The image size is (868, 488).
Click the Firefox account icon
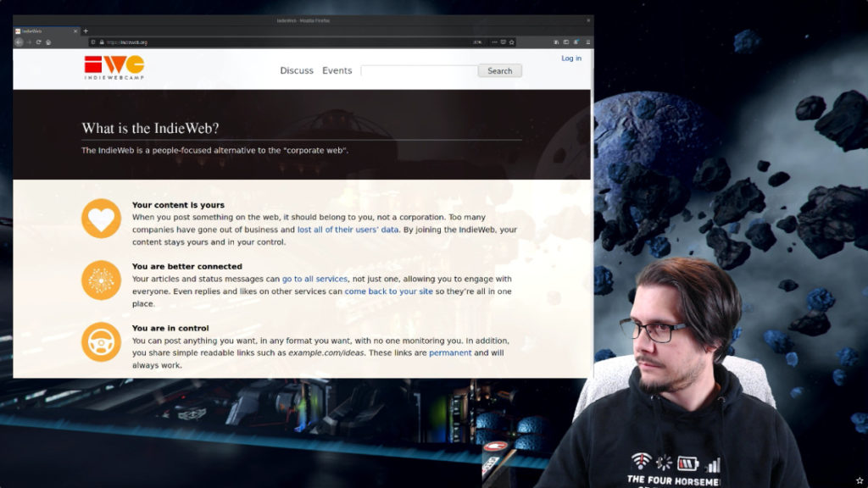coord(576,42)
